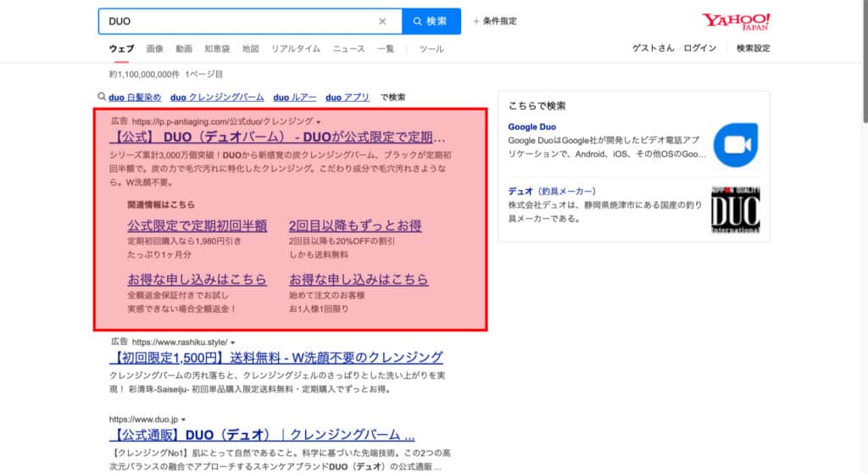Viewport: 868px width, 473px height.
Task: Click the blue 検索 search button
Action: (431, 21)
